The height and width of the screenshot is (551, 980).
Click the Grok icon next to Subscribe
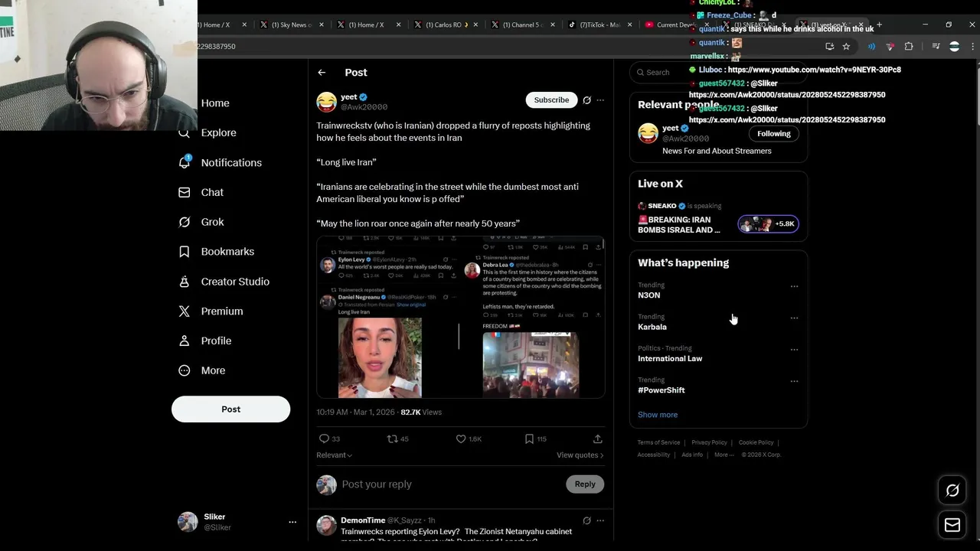(x=586, y=99)
